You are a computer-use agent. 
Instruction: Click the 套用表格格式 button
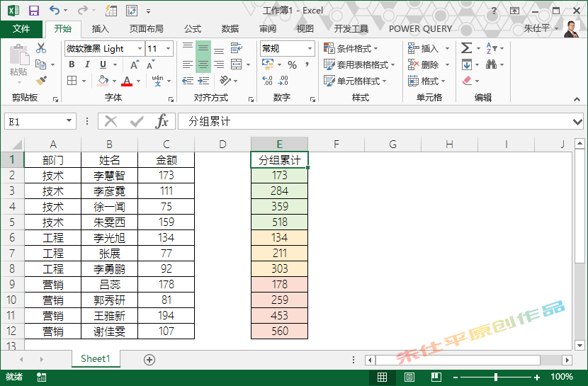click(x=356, y=64)
